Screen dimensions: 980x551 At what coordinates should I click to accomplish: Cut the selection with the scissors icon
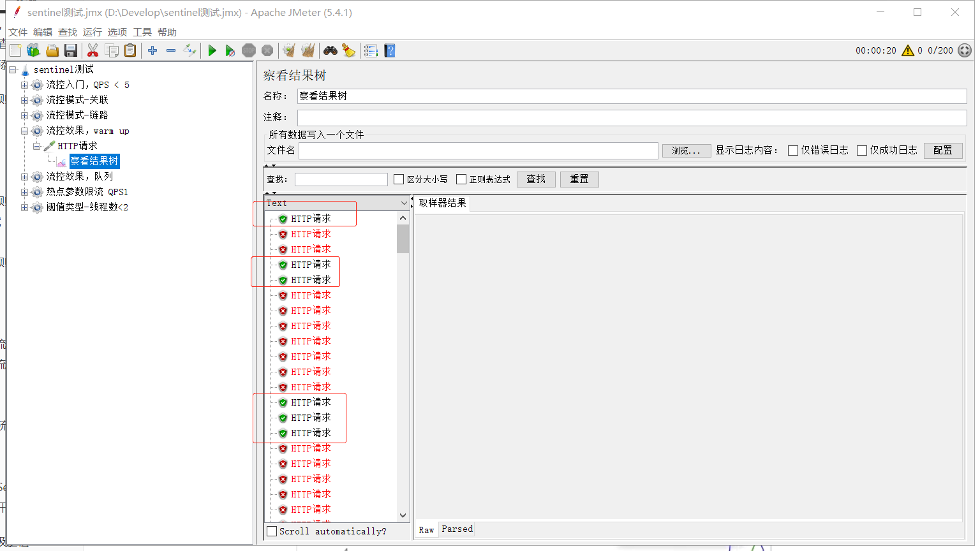click(93, 50)
